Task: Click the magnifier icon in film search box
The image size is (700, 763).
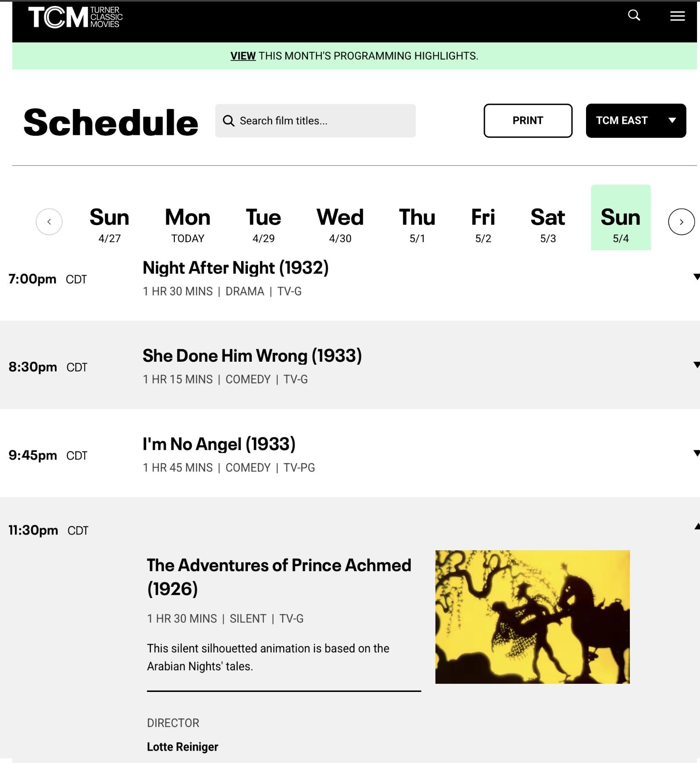Action: [229, 121]
